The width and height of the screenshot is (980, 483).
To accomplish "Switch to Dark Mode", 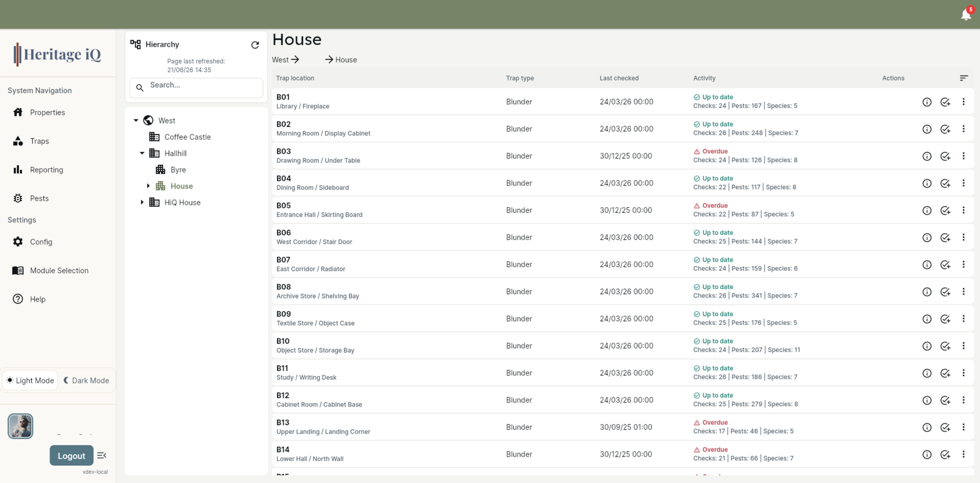I will coord(87,380).
